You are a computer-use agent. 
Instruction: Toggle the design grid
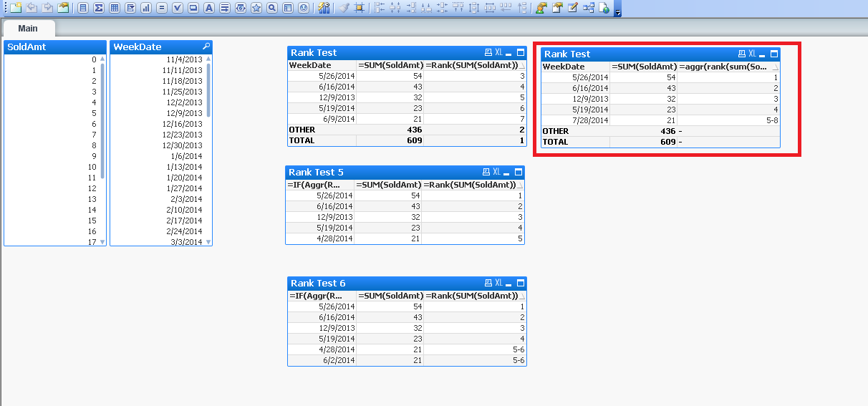click(360, 8)
